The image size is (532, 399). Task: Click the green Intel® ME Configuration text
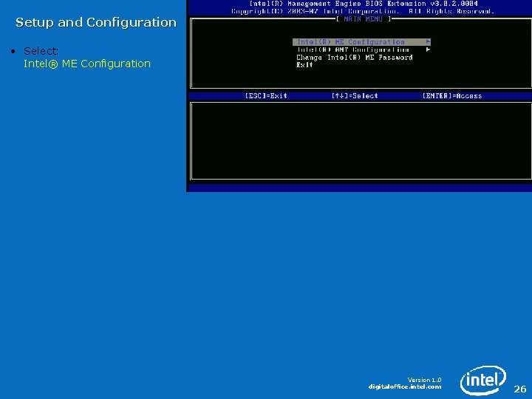[87, 64]
